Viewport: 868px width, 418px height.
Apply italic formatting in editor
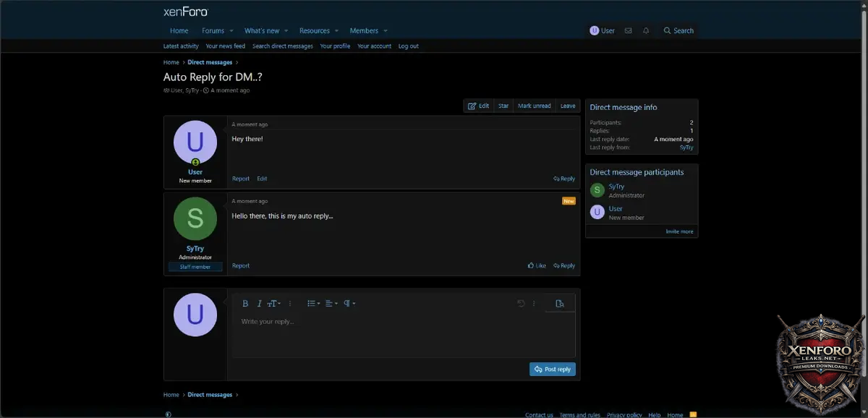coord(260,304)
